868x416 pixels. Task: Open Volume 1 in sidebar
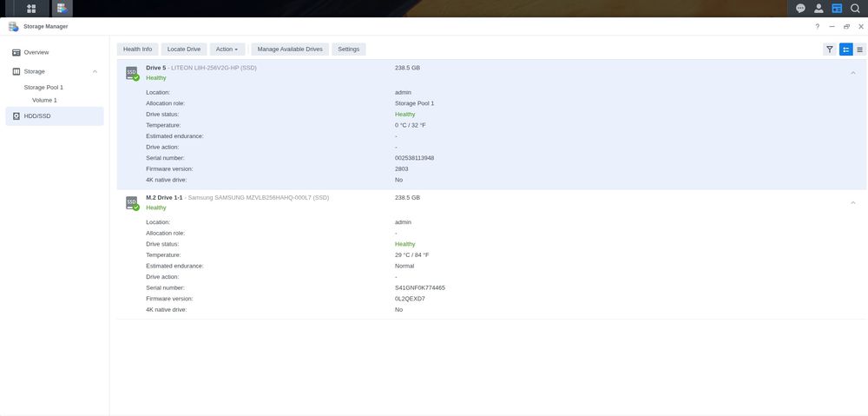coord(44,100)
